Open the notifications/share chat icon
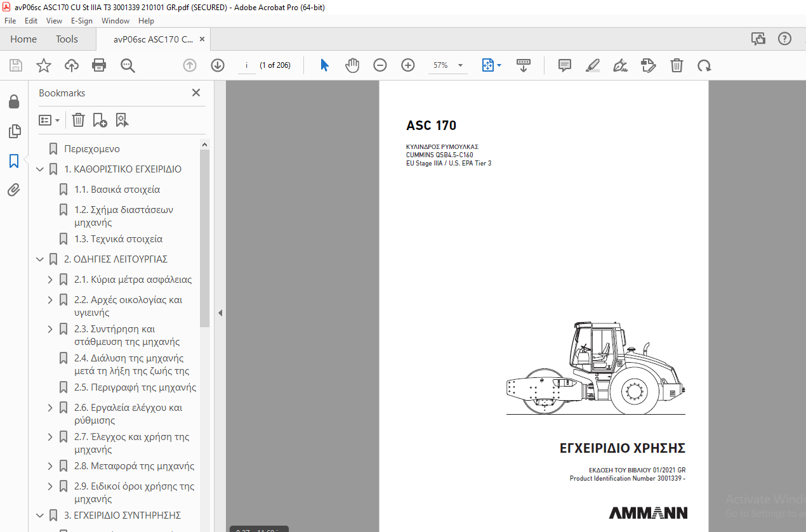806x532 pixels. click(758, 39)
